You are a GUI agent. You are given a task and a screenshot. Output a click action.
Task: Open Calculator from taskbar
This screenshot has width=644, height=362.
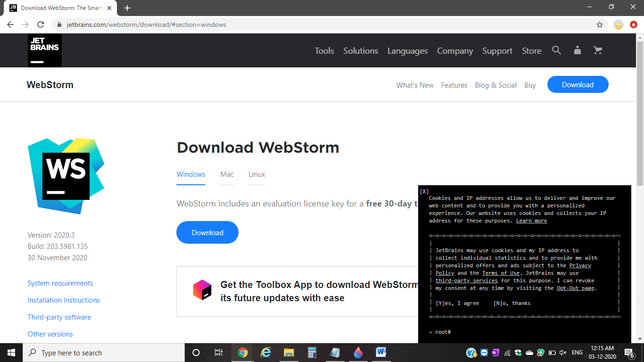[x=312, y=353]
